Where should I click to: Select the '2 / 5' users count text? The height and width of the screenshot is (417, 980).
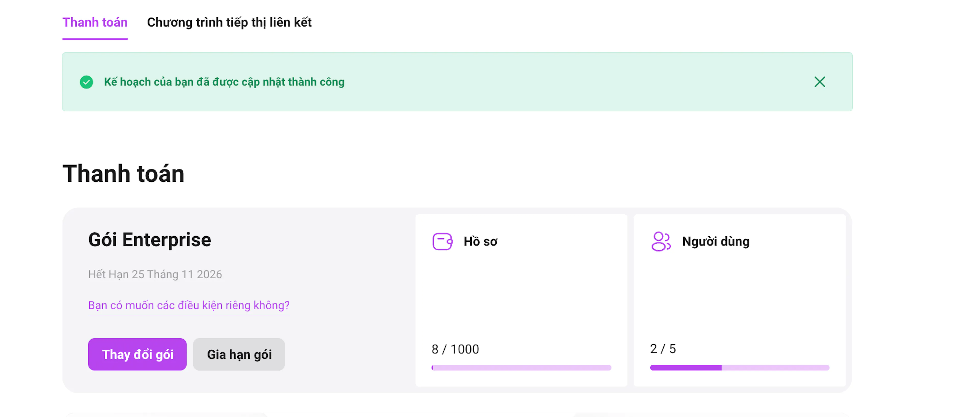pyautogui.click(x=663, y=349)
